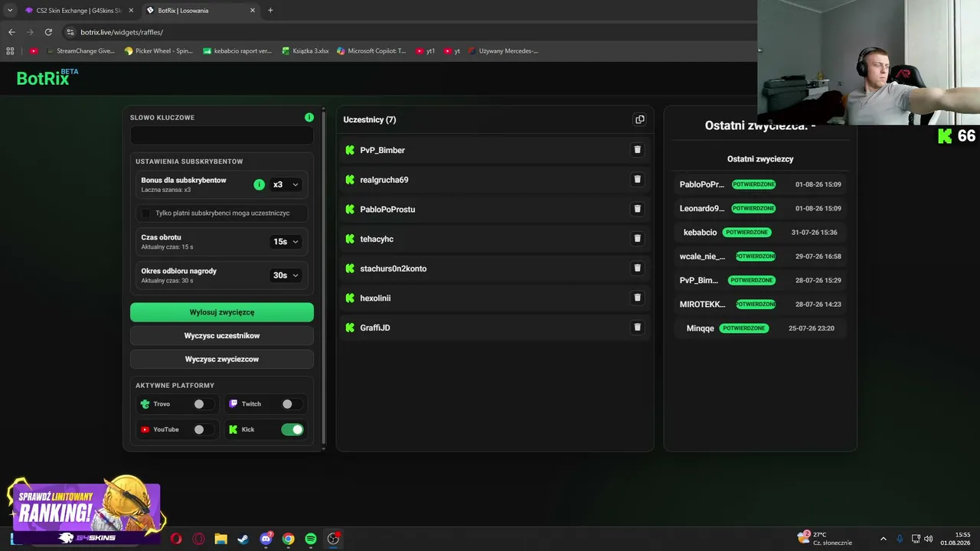Open Microsoft Copilot bookmark
The image size is (980, 551).
point(371,51)
